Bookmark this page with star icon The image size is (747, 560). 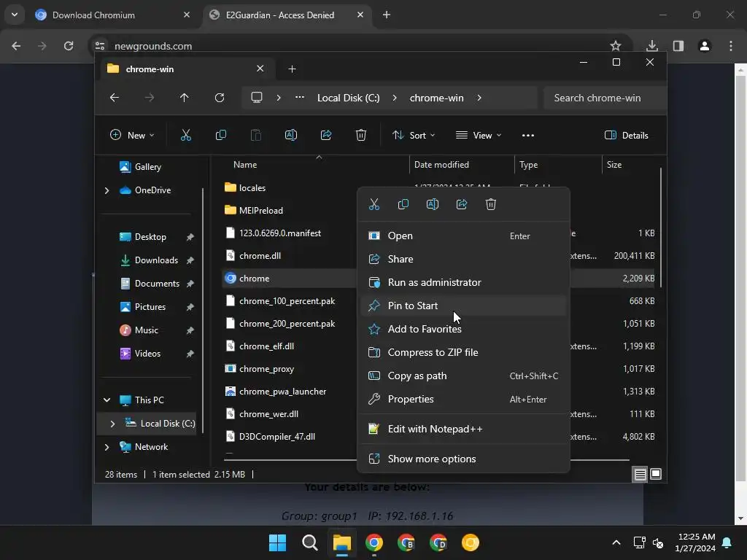click(x=616, y=46)
